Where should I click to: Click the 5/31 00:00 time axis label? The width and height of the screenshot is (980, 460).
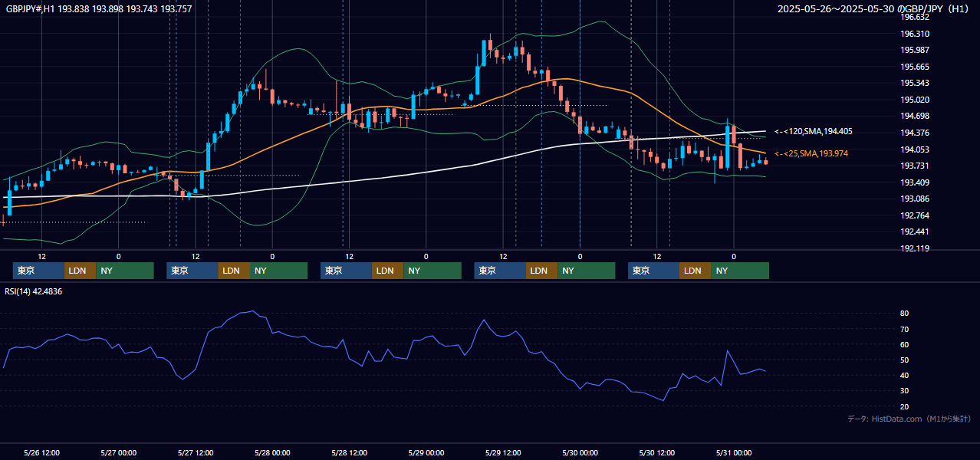[734, 453]
